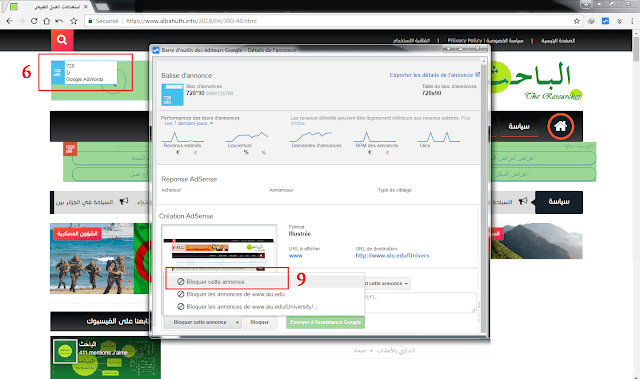Click the blue 728x90 ad block icon in the popup
Viewport: 640px width, 379px height.
point(172,95)
